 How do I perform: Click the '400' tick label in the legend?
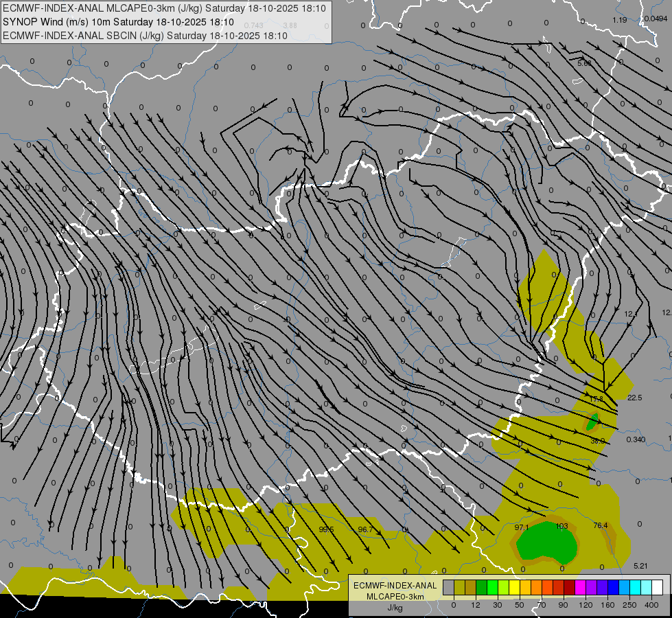click(x=651, y=605)
